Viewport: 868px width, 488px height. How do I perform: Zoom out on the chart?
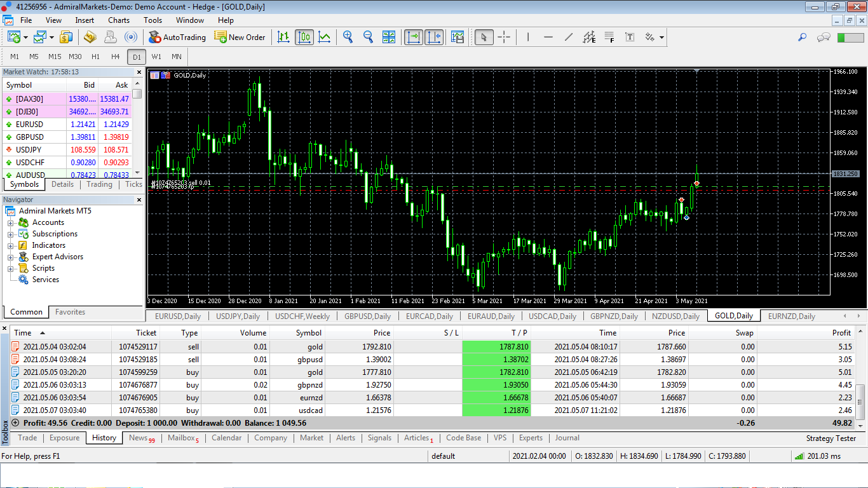click(368, 37)
